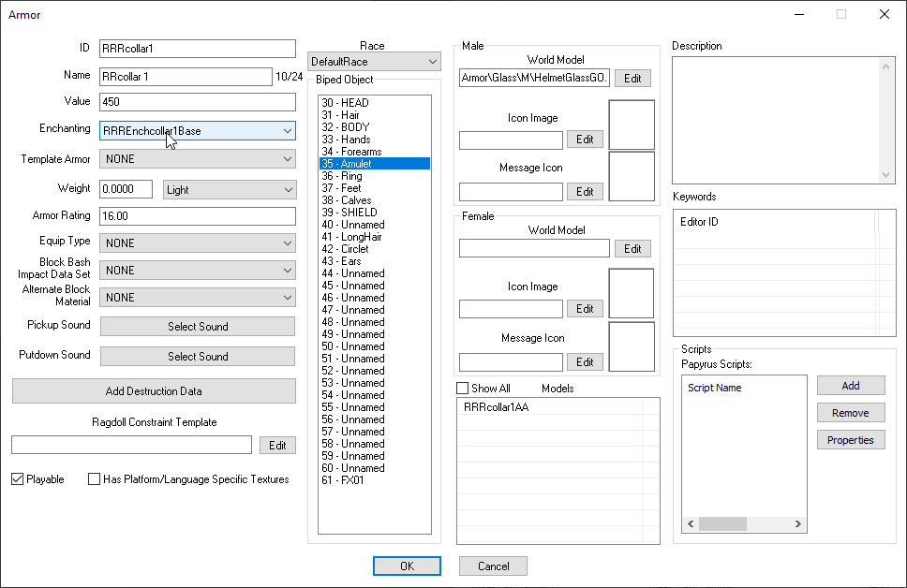Open the Light armor type dropdown
The width and height of the screenshot is (907, 588).
[230, 190]
